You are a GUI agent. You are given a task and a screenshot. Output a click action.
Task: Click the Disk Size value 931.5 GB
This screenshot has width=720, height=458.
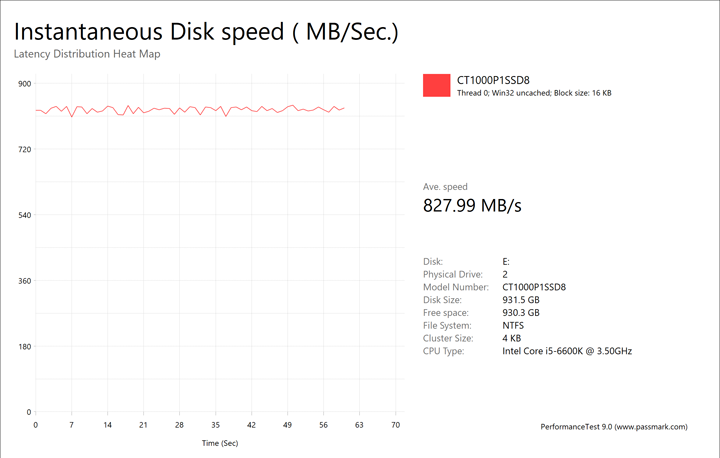click(521, 300)
